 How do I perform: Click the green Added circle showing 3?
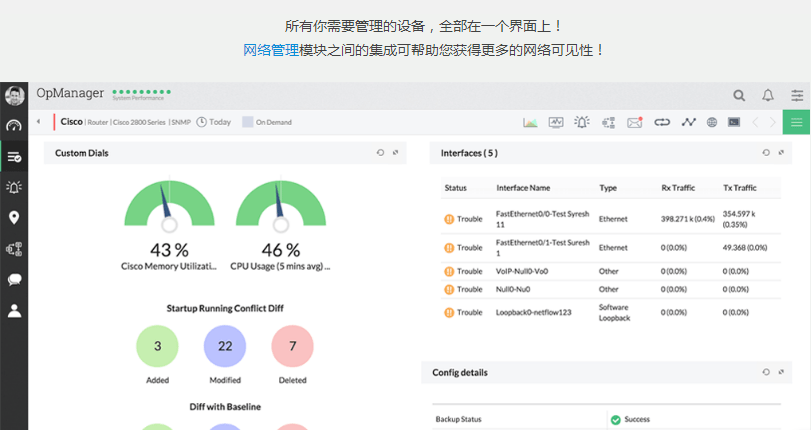[x=157, y=346]
